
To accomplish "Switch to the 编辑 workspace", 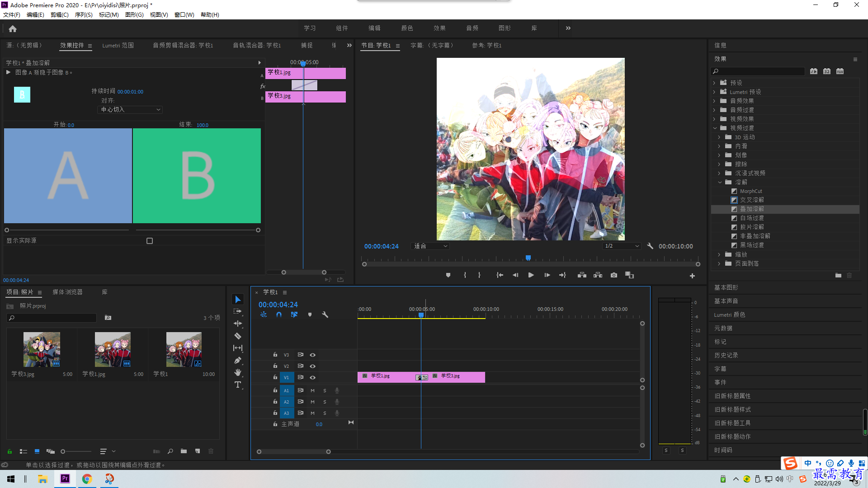I will pyautogui.click(x=374, y=28).
